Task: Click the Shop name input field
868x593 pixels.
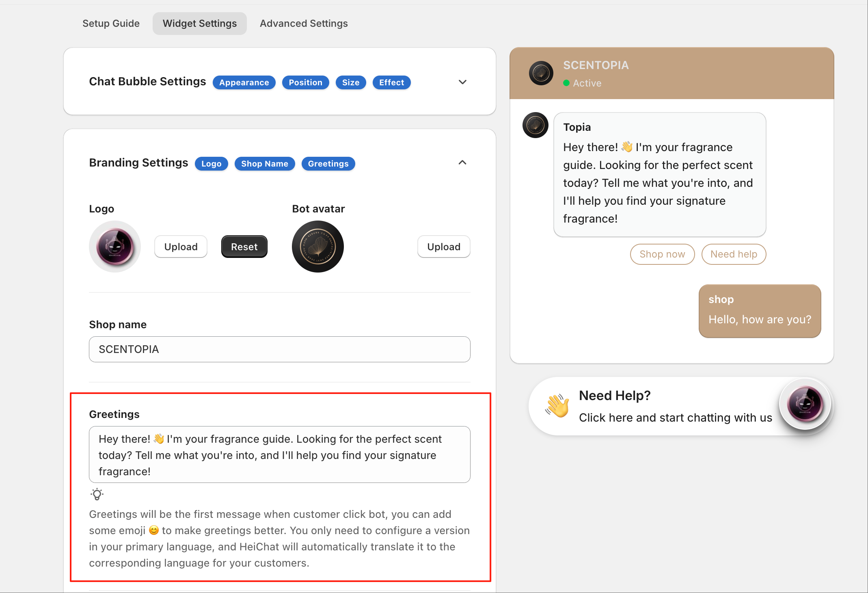Action: (279, 349)
